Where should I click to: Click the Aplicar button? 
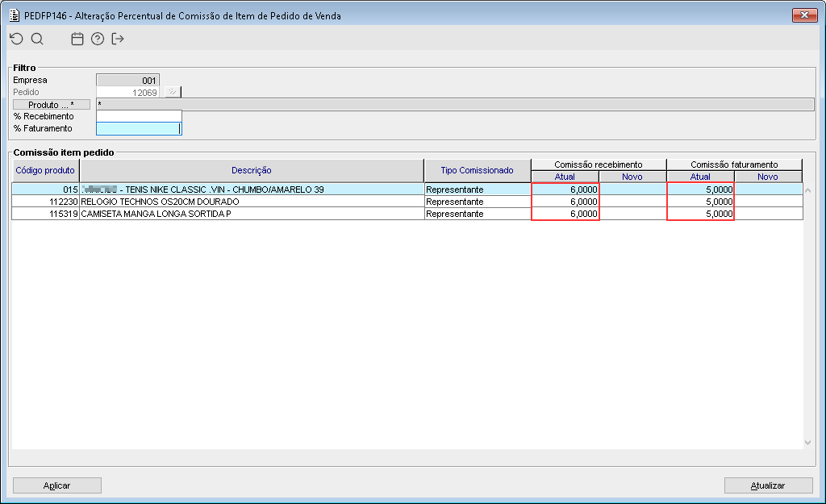[57, 485]
